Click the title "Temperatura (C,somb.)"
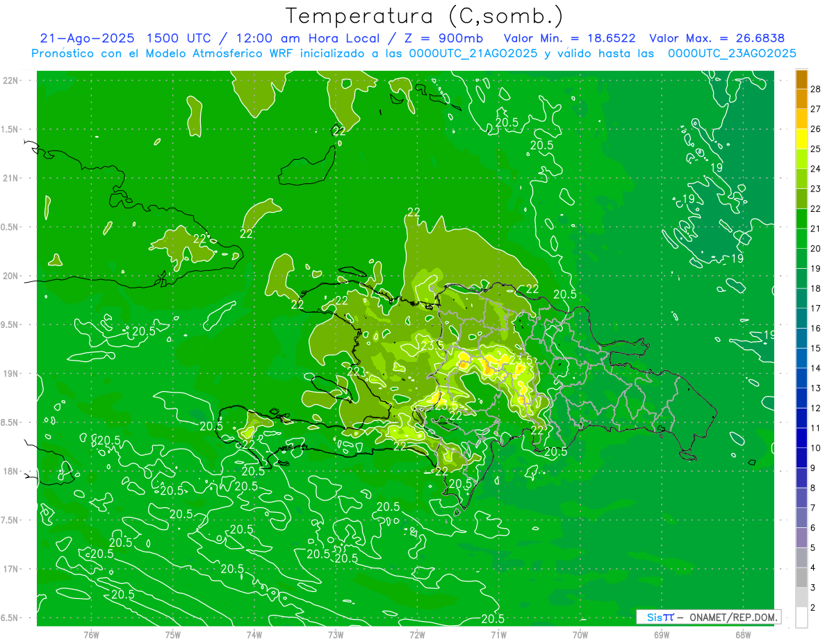This screenshot has width=834, height=644. [x=424, y=17]
